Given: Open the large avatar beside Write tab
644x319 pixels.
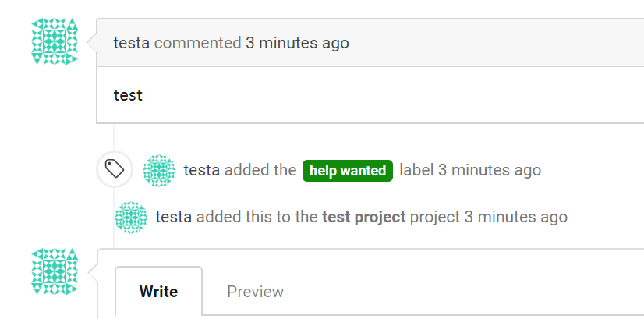Looking at the screenshot, I should click(55, 271).
